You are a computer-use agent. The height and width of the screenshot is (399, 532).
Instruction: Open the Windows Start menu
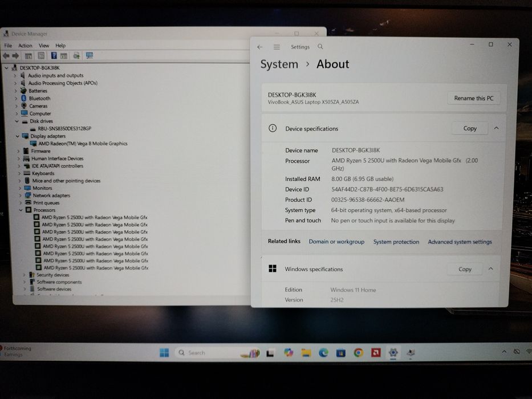(x=164, y=353)
